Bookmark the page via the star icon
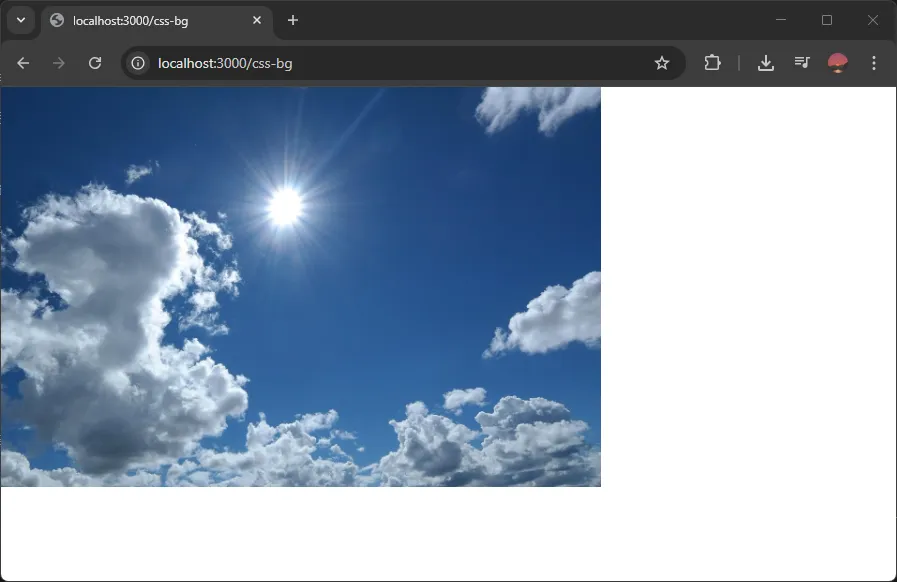This screenshot has height=582, width=897. point(662,62)
